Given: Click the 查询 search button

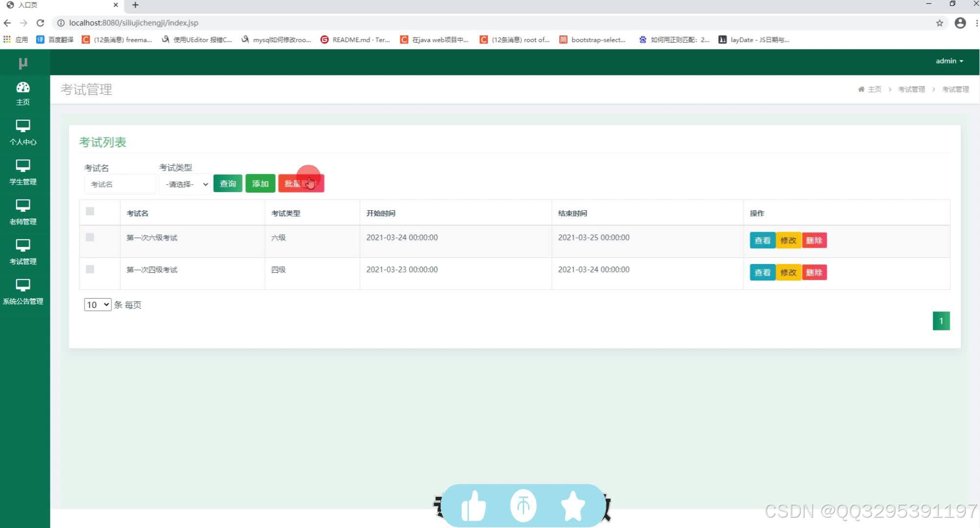Looking at the screenshot, I should click(228, 183).
